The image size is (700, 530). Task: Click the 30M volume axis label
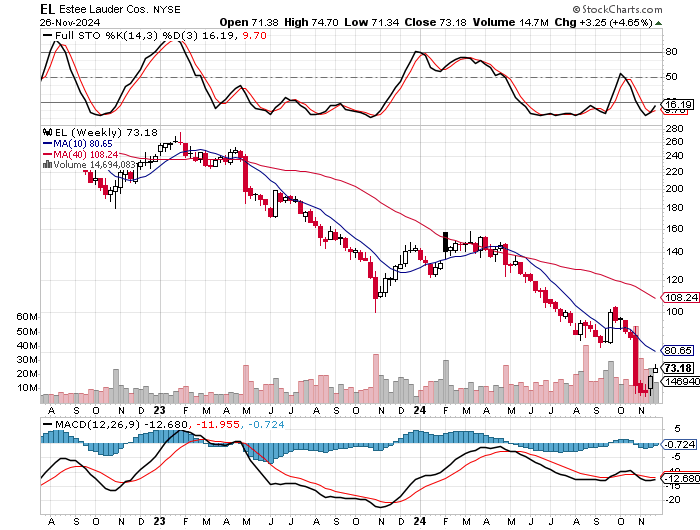[27, 359]
